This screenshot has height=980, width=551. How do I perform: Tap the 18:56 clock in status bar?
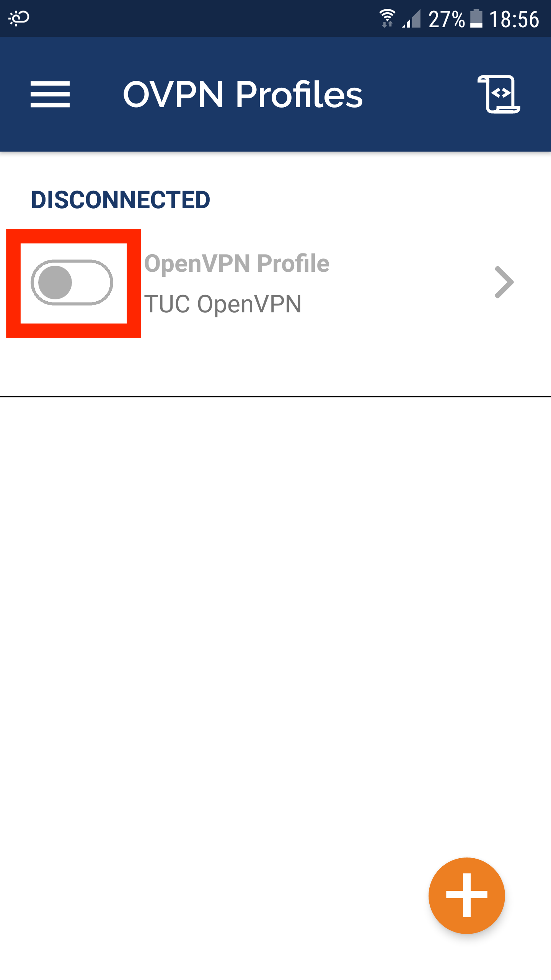(514, 19)
